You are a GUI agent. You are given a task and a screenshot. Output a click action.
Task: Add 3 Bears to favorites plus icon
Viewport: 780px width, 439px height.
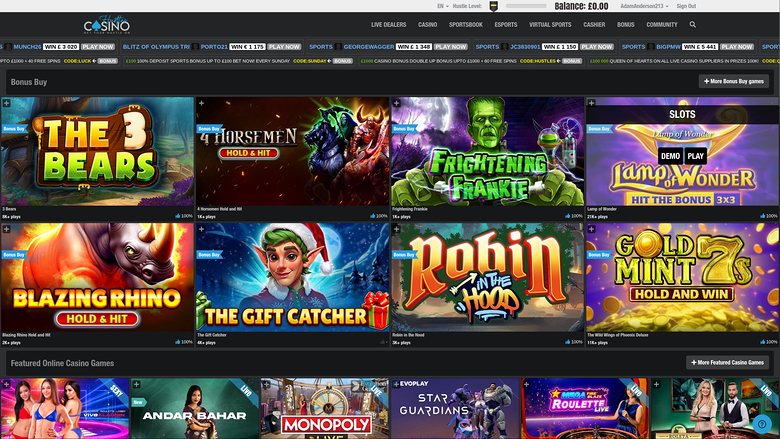click(x=6, y=103)
